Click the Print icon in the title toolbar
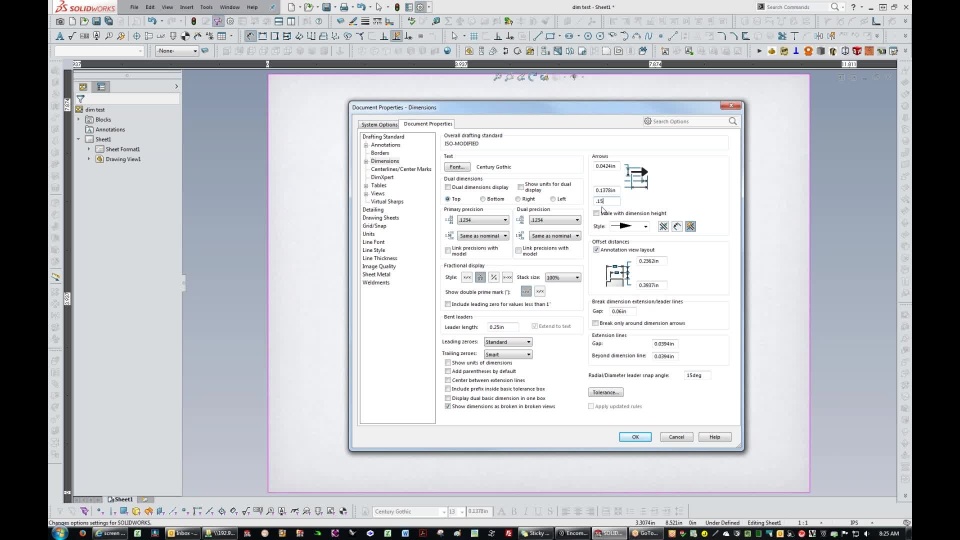 click(344, 7)
